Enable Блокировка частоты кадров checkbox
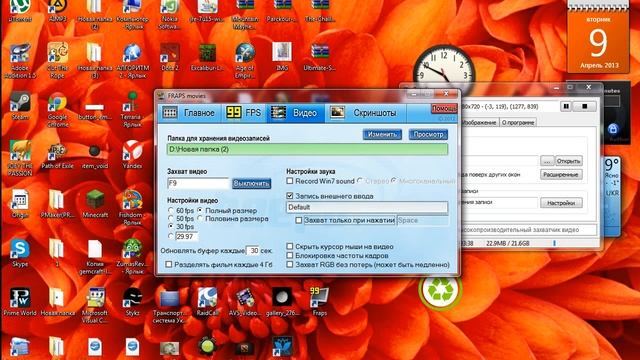Screen dimensions: 640x360 click(x=290, y=256)
